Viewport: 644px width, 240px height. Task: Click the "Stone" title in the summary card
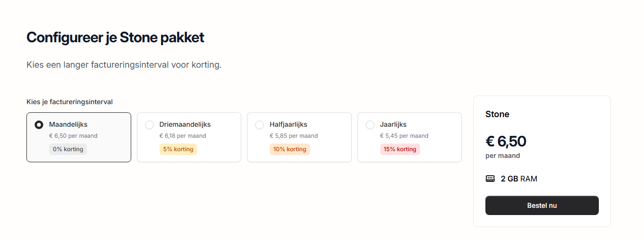point(497,114)
